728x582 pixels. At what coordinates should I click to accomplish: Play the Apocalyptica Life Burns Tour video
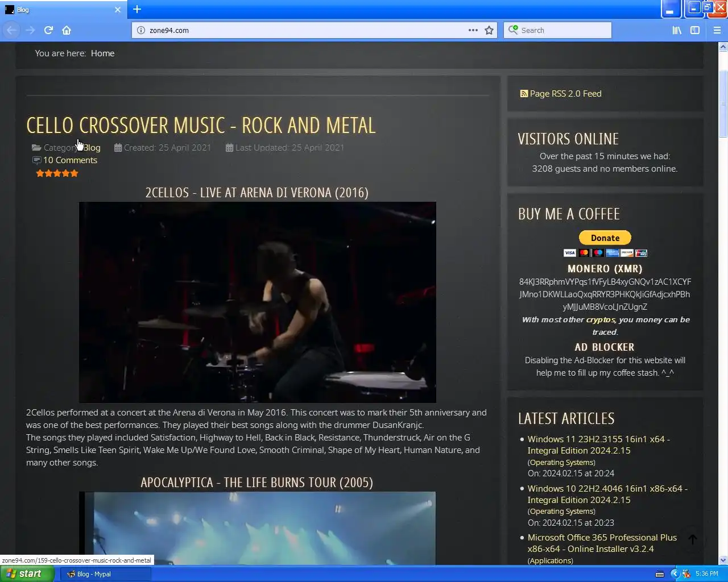257,529
